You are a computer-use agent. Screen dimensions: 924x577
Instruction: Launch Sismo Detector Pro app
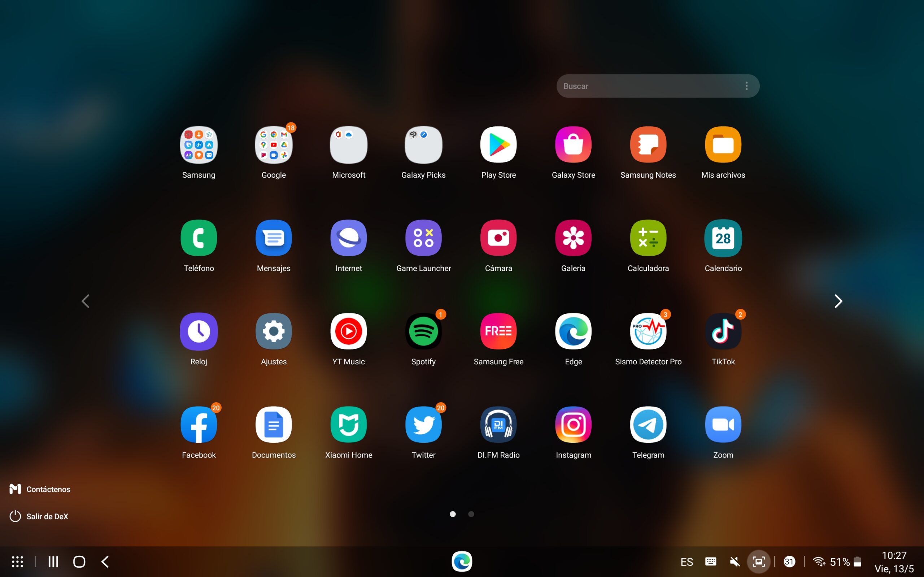(648, 331)
